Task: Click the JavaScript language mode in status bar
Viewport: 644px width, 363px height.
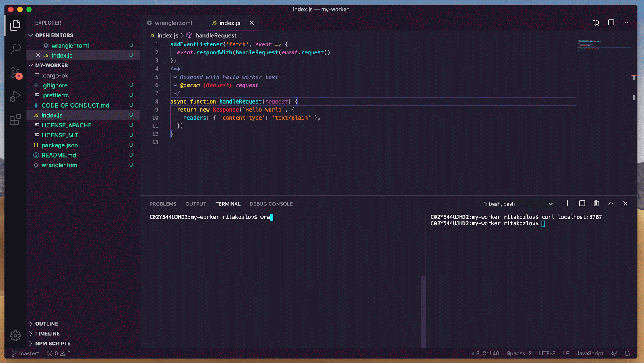Action: (589, 353)
